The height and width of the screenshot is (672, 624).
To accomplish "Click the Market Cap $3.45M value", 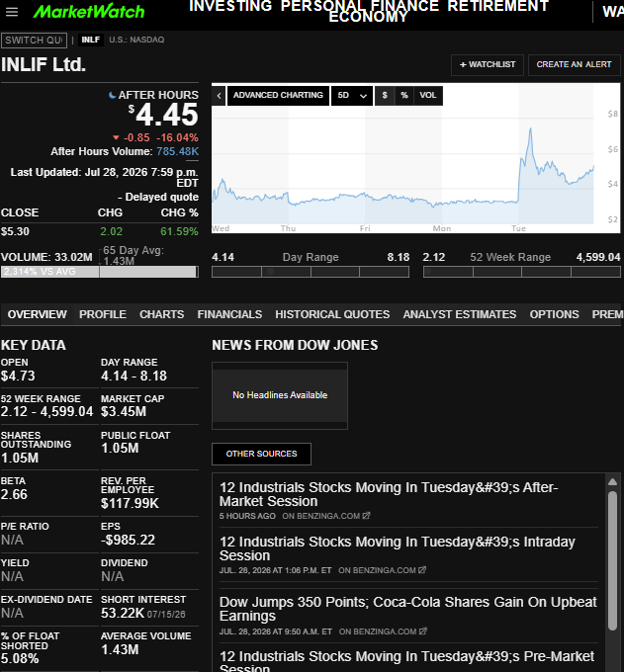I will 124,411.
